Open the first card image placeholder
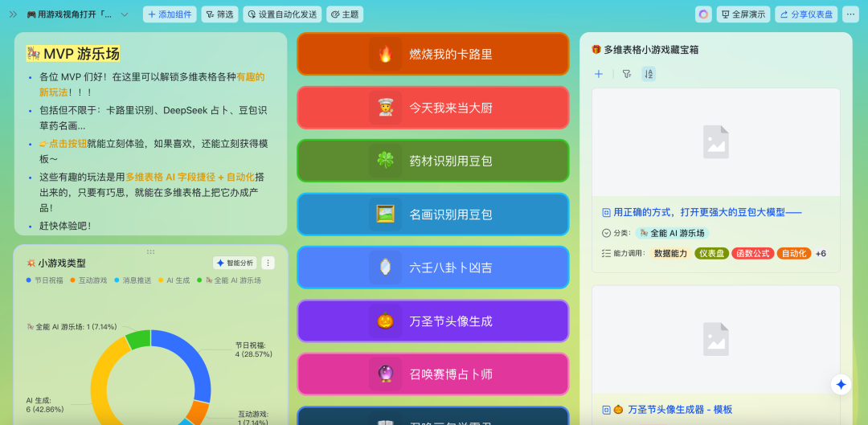This screenshot has width=868, height=425. pyautogui.click(x=716, y=142)
